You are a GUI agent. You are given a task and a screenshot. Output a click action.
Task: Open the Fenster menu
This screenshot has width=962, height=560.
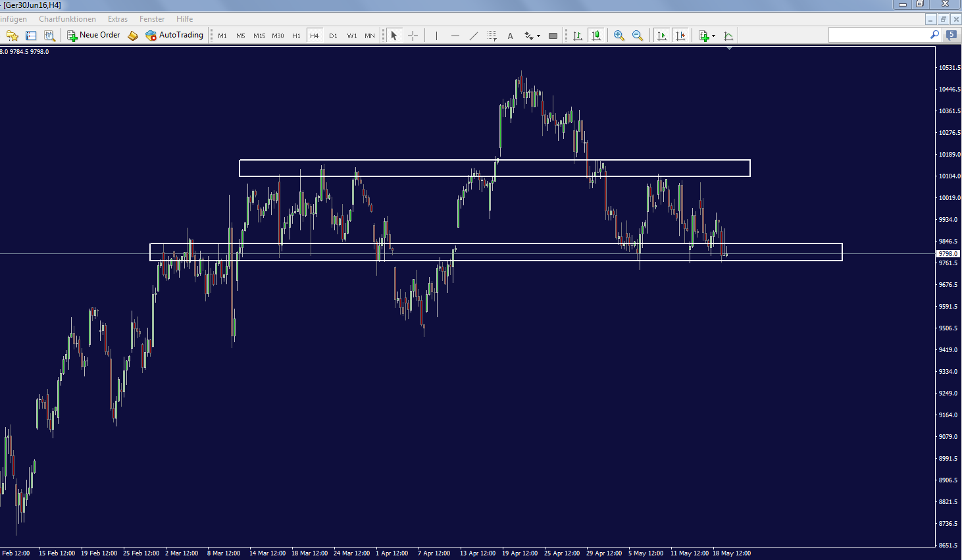(x=152, y=19)
